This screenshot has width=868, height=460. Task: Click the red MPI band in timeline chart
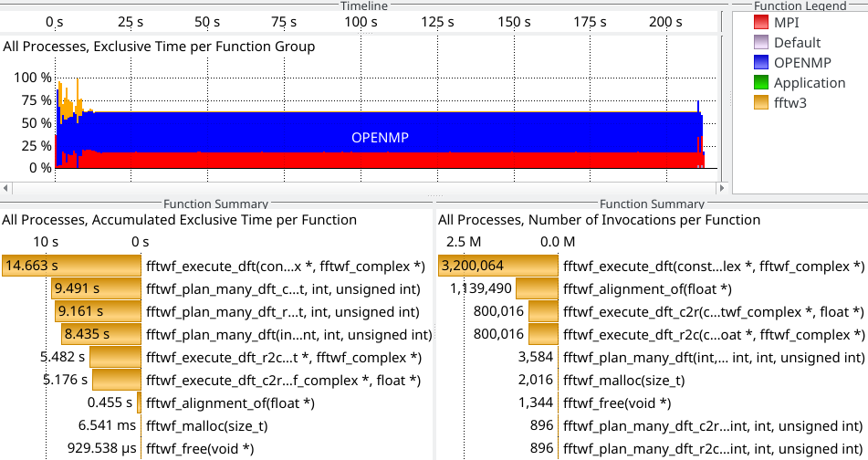point(380,160)
